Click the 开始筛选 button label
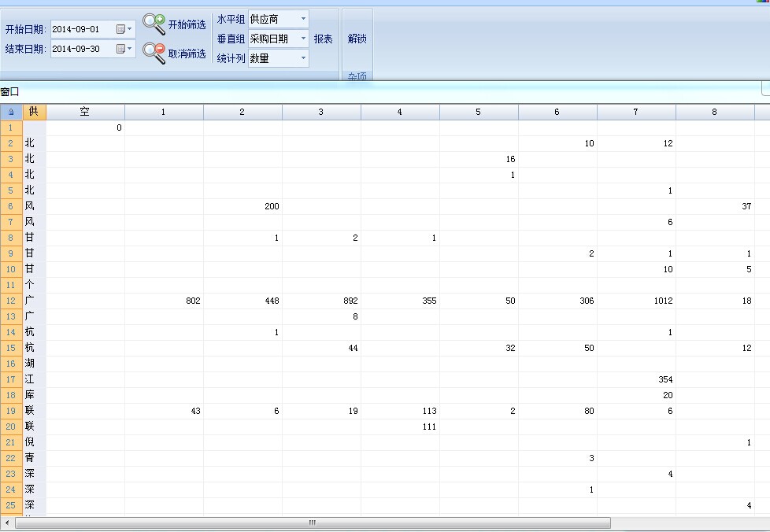 pyautogui.click(x=187, y=24)
